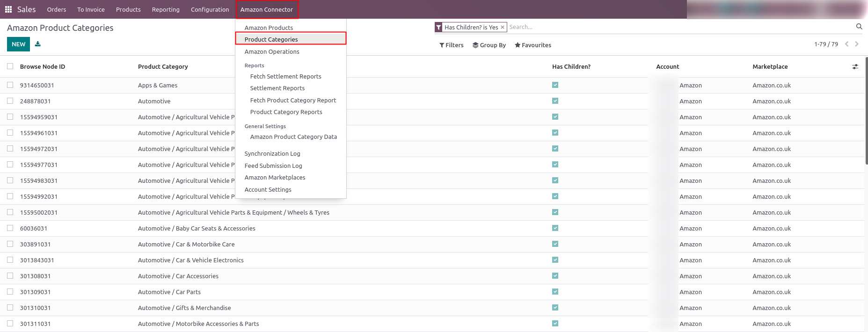Click the vertical scrollbar of the list
Image resolution: width=868 pixels, height=332 pixels.
(866, 110)
